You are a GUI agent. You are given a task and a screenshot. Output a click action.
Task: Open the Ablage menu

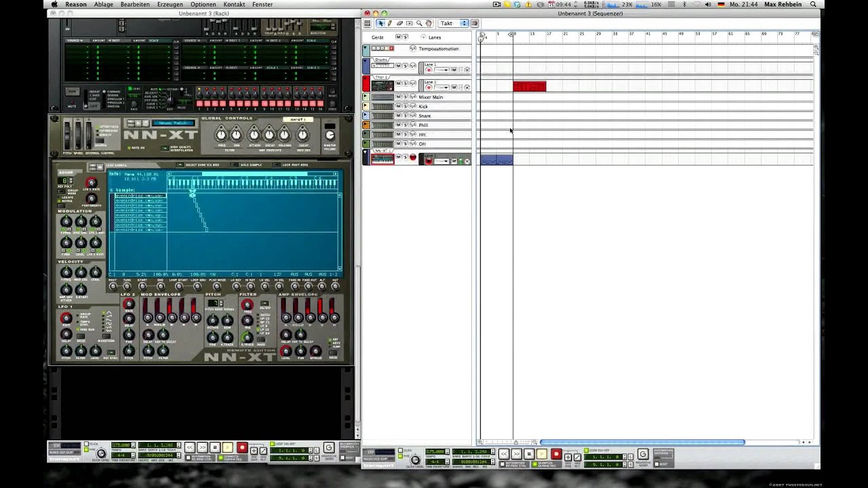click(x=104, y=4)
